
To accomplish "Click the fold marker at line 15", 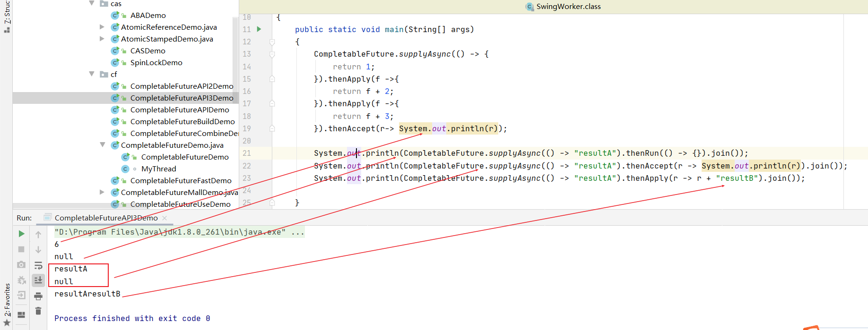I will (x=272, y=79).
